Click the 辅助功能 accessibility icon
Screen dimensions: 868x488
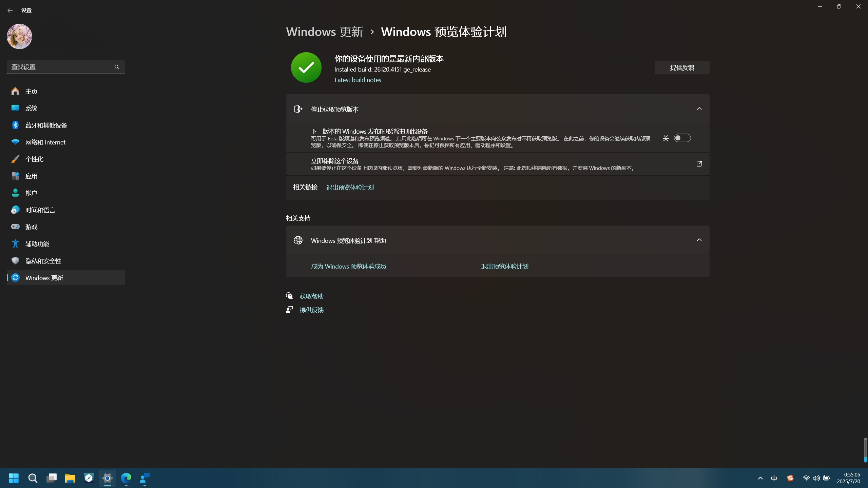15,244
